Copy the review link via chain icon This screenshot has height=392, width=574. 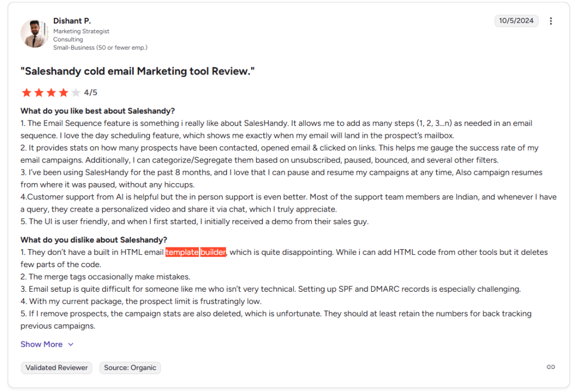click(x=551, y=367)
